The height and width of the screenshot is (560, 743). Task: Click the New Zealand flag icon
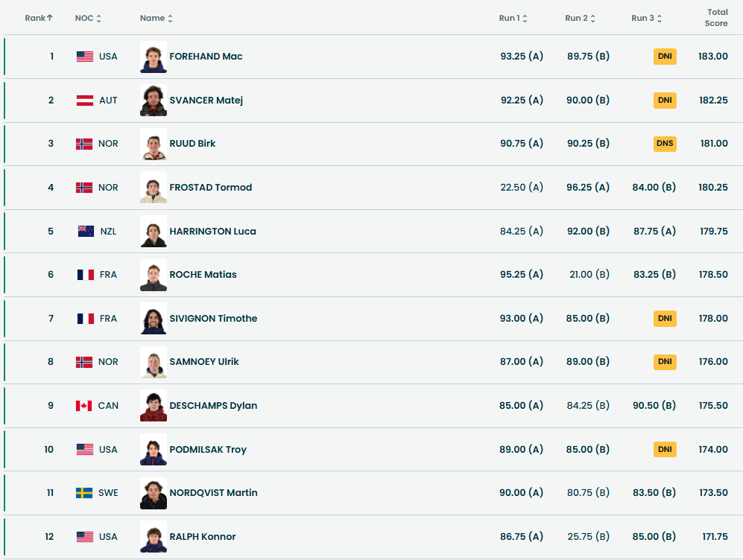[x=86, y=232]
